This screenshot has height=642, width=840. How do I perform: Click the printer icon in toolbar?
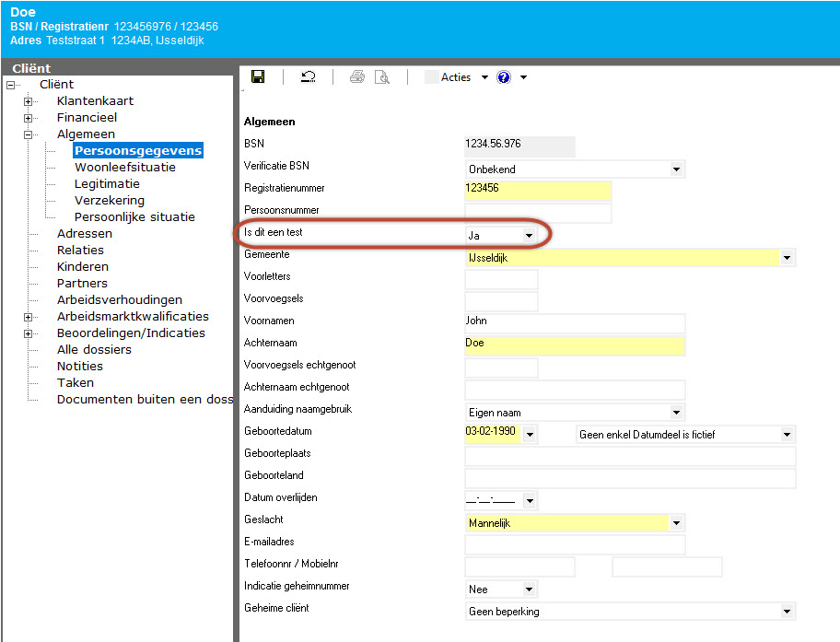click(x=357, y=77)
